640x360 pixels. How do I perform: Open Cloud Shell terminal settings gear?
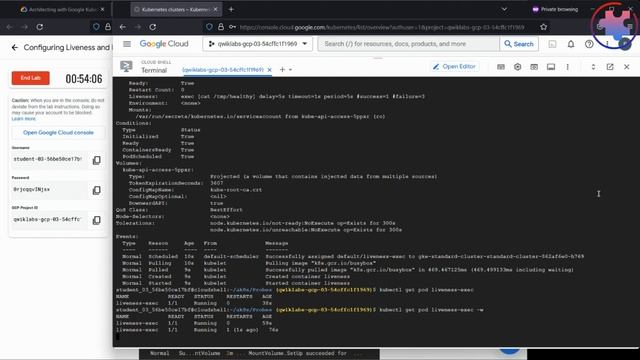518,67
